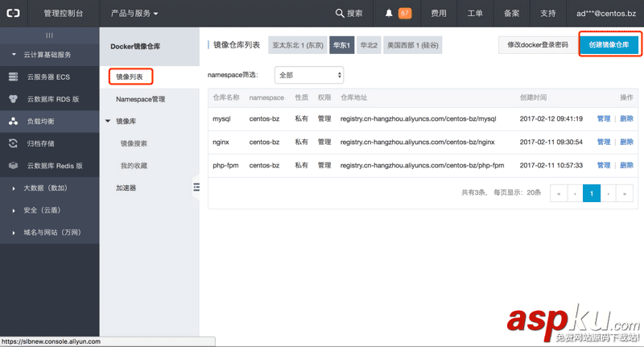Open 加速器 in Docker sidebar
644x347 pixels.
126,188
